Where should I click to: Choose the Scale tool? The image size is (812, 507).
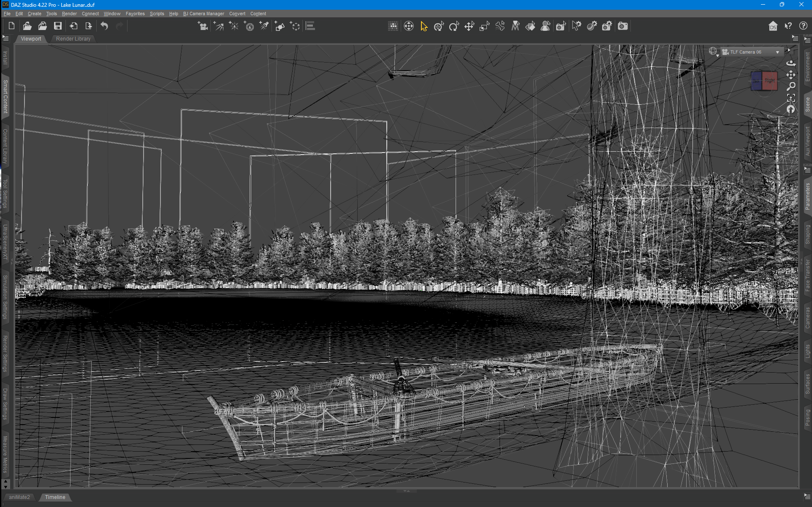click(484, 26)
